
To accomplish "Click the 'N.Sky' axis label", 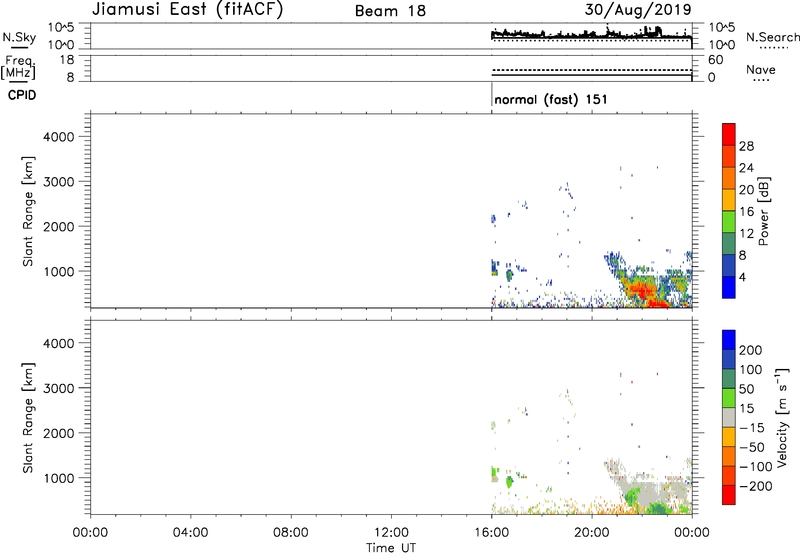I will 19,37.
